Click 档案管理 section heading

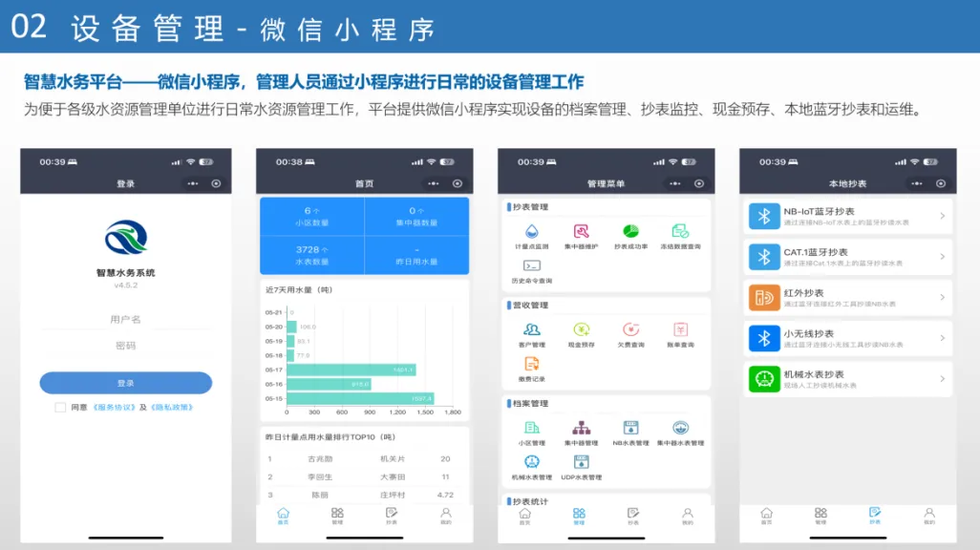click(530, 403)
